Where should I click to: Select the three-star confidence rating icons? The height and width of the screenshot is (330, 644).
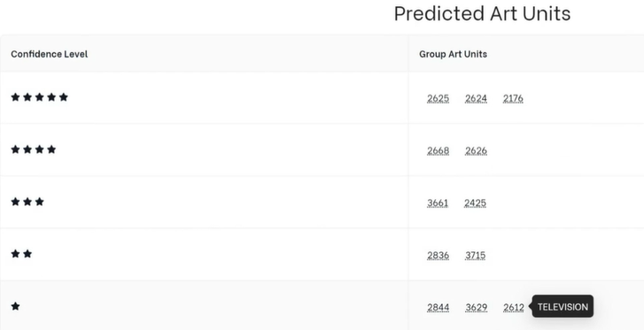pos(27,202)
